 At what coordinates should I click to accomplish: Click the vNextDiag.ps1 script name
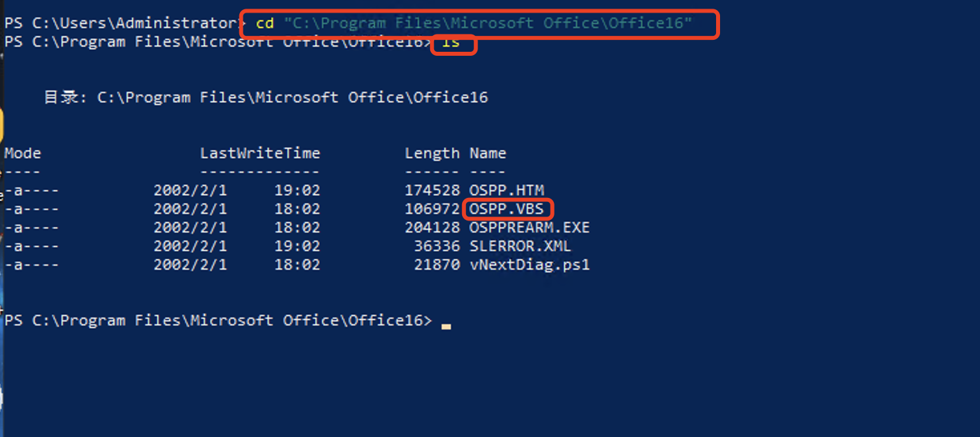(529, 265)
